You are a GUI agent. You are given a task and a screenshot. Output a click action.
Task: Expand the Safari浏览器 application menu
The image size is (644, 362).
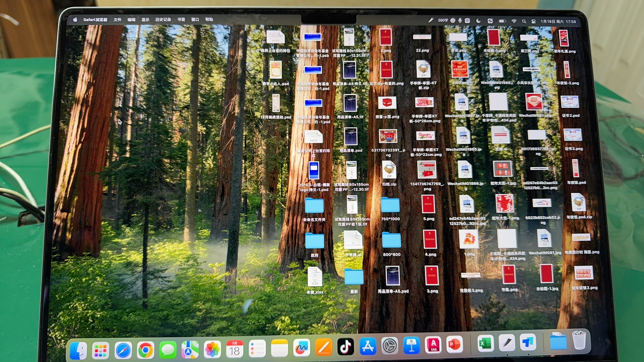click(95, 20)
